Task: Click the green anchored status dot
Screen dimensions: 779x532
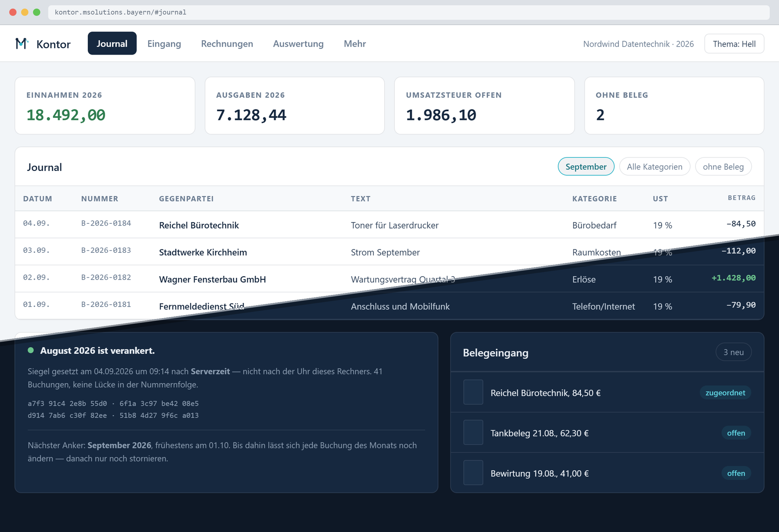Action: 31,351
